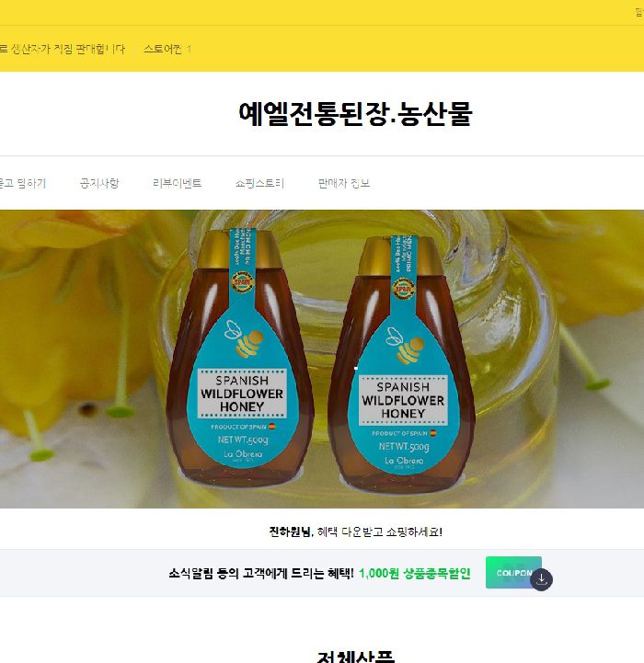
Task: Click the 소식알림 동의 고객에게 드리는 혜택 text
Action: pos(261,574)
